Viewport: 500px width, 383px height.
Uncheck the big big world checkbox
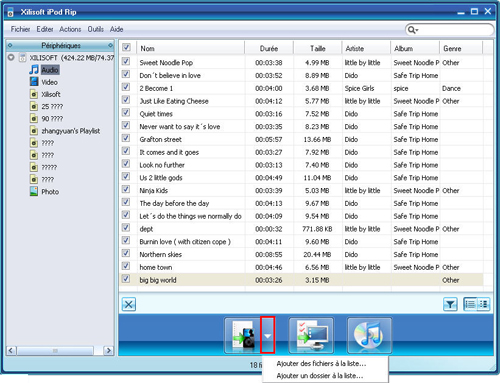coord(126,279)
